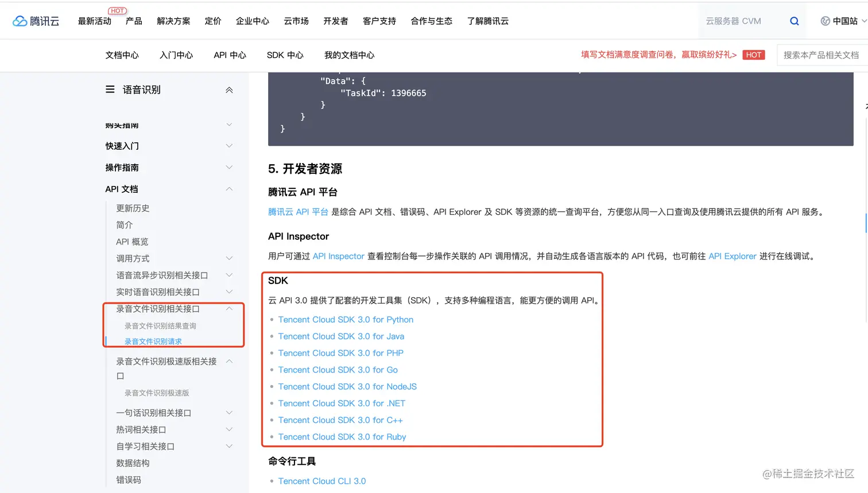The image size is (868, 493).
Task: Switch to SDK 中心 tab
Action: click(x=285, y=55)
